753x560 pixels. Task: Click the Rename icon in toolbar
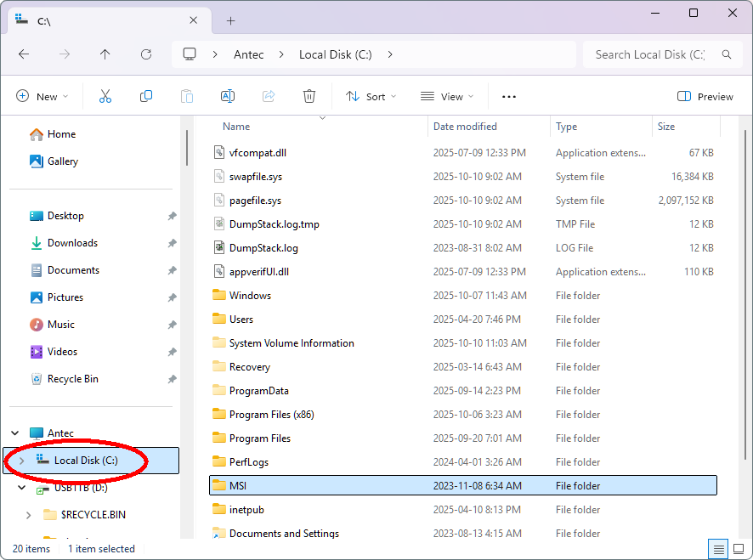pyautogui.click(x=228, y=96)
